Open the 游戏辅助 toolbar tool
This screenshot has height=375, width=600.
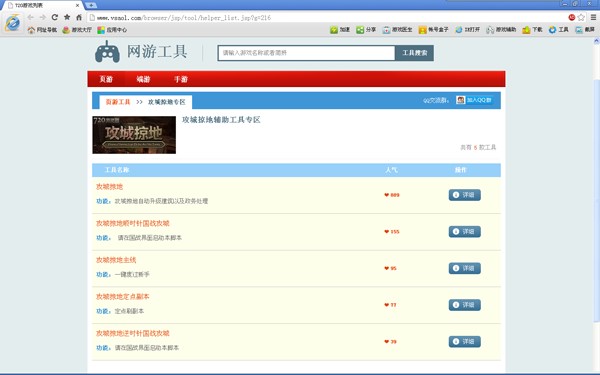coord(501,29)
